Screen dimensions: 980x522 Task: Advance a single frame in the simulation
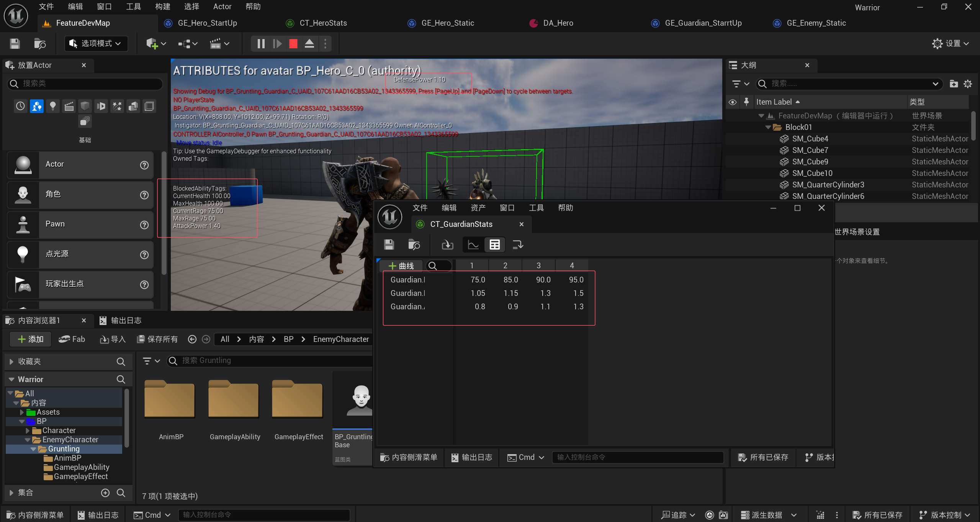point(277,44)
